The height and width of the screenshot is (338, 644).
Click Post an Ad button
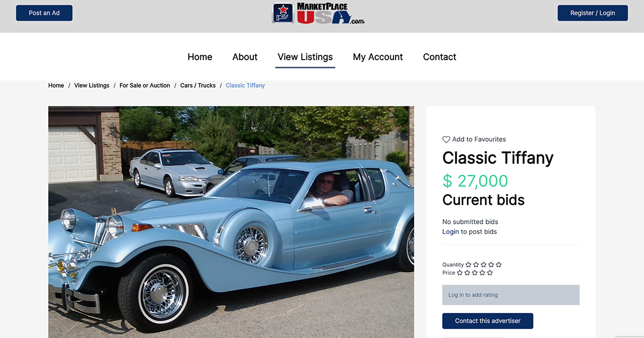click(x=44, y=13)
